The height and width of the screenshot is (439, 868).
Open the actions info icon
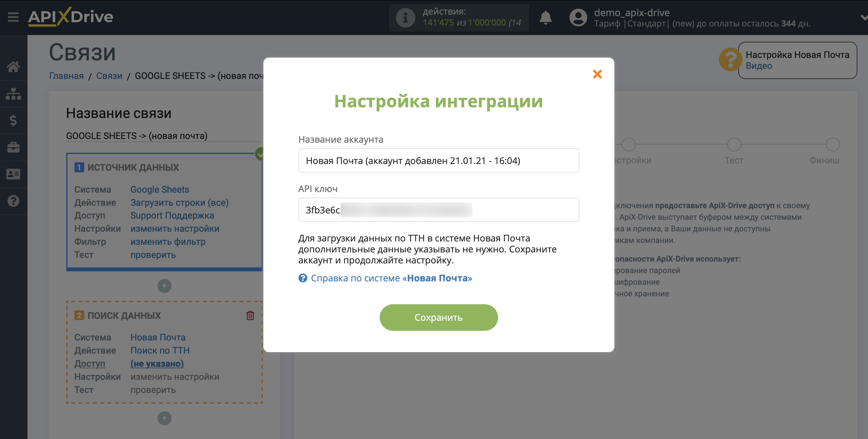tap(405, 17)
